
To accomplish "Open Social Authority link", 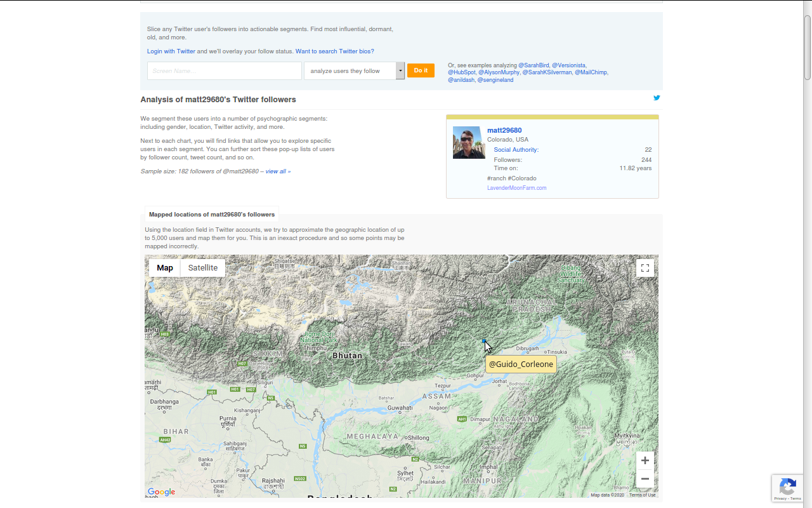I will [516, 150].
